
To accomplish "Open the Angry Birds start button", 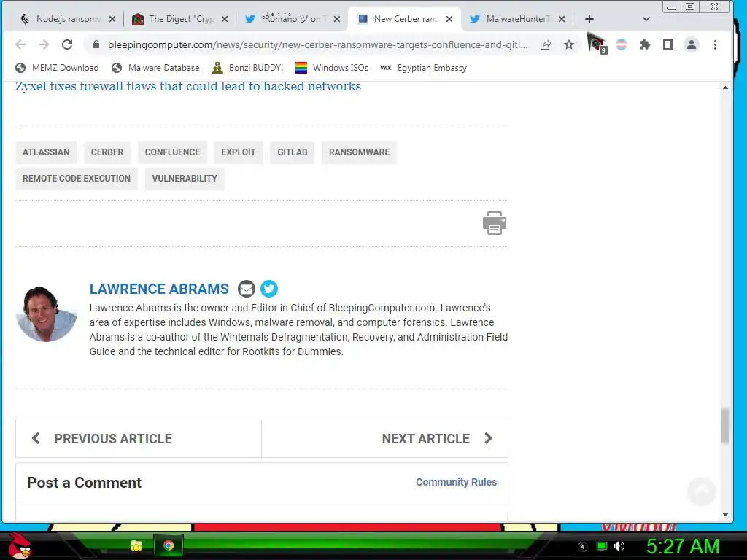I will [19, 545].
